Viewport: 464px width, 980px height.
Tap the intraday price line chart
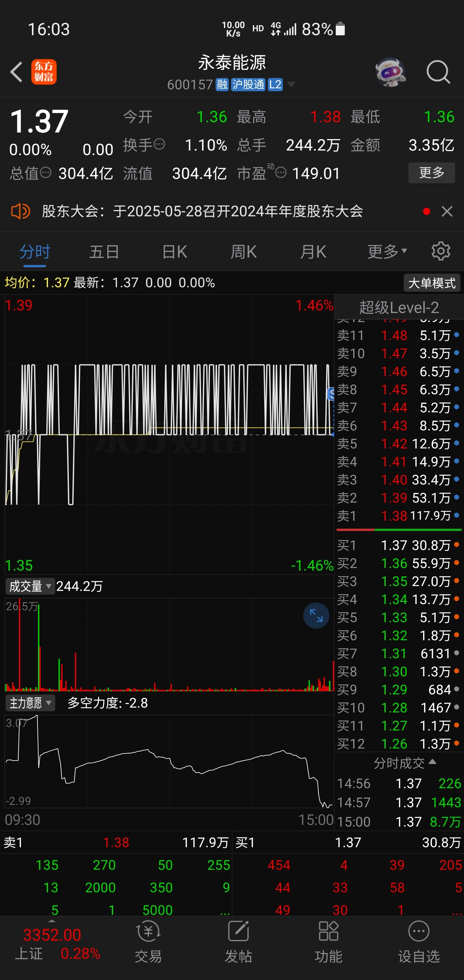pos(169,435)
